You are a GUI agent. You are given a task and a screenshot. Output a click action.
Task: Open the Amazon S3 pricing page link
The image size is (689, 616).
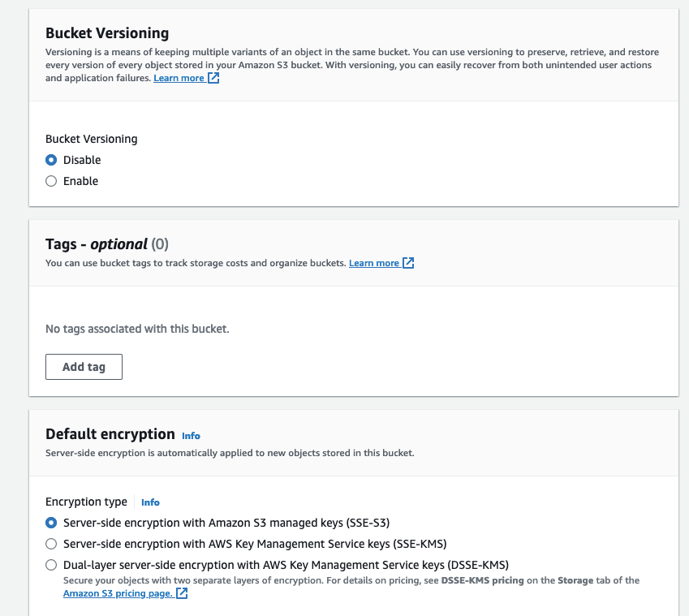tap(118, 593)
